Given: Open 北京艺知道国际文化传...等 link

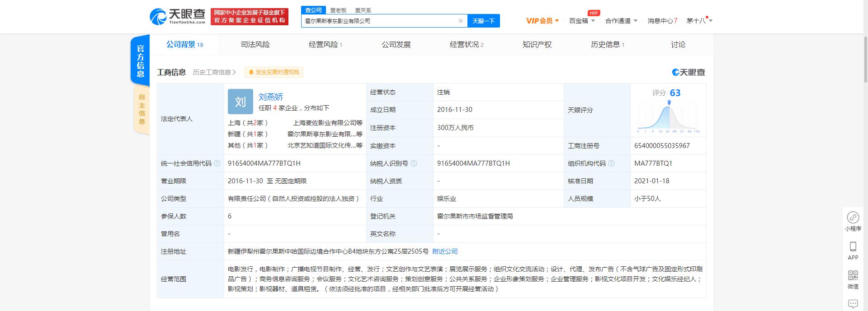Looking at the screenshot, I should coord(325,145).
